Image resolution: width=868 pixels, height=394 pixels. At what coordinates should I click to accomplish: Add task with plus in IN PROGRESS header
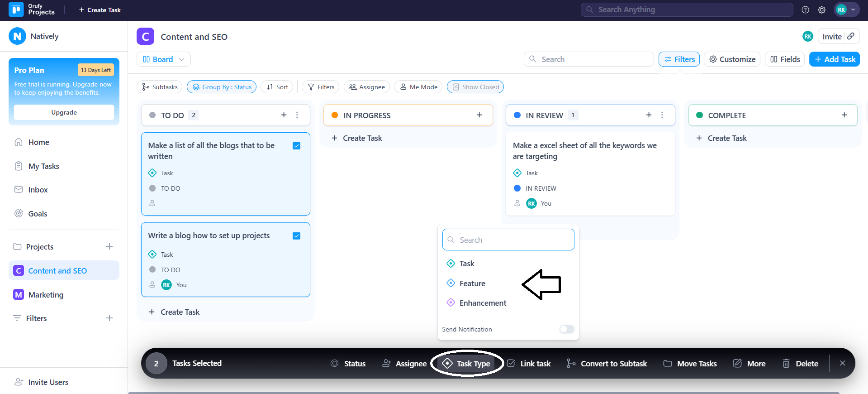click(479, 115)
